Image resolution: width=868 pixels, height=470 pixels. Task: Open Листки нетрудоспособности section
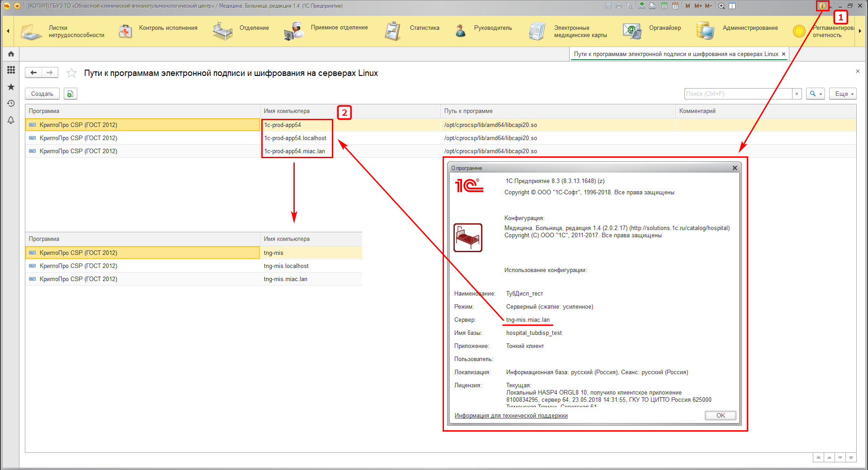[x=63, y=31]
